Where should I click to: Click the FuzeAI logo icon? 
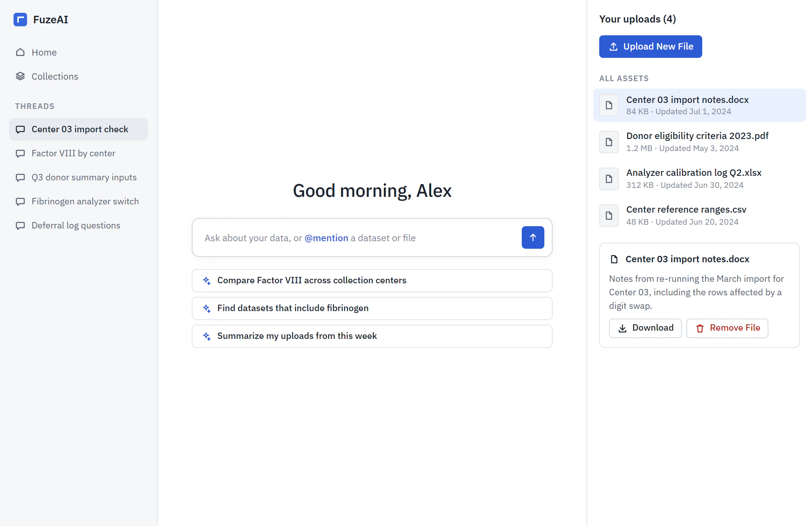pos(20,20)
